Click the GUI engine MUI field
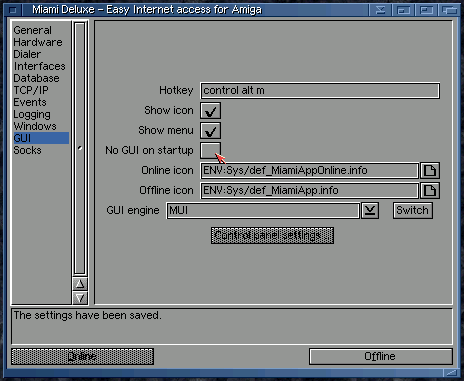The image size is (464, 381). click(x=263, y=211)
